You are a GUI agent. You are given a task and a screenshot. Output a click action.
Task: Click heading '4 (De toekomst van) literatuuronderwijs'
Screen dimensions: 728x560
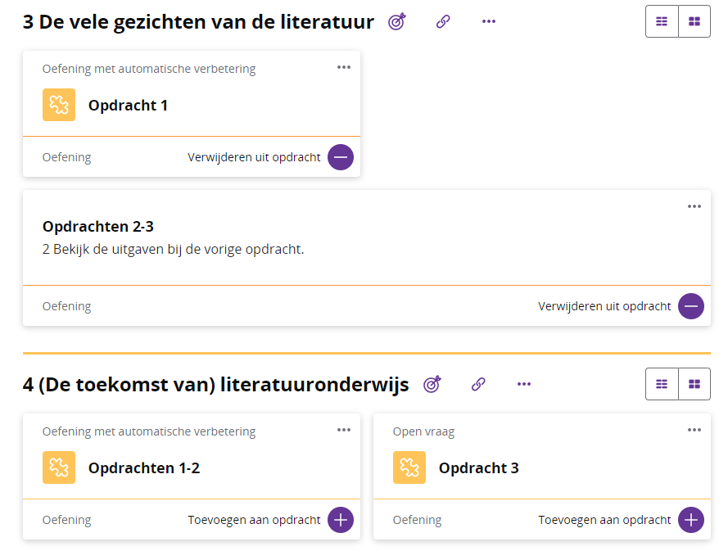[x=216, y=385]
